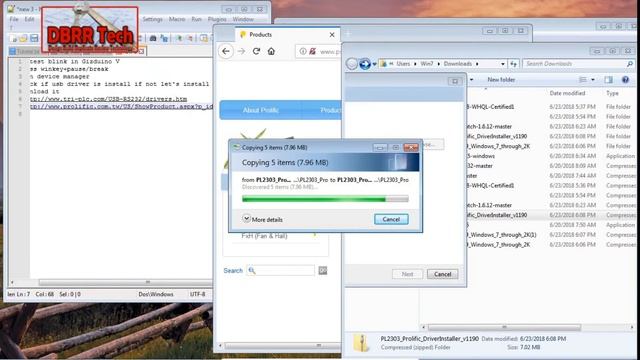Viewport: 640px width, 360px height.
Task: Click the webpage search input field
Action: point(281,271)
